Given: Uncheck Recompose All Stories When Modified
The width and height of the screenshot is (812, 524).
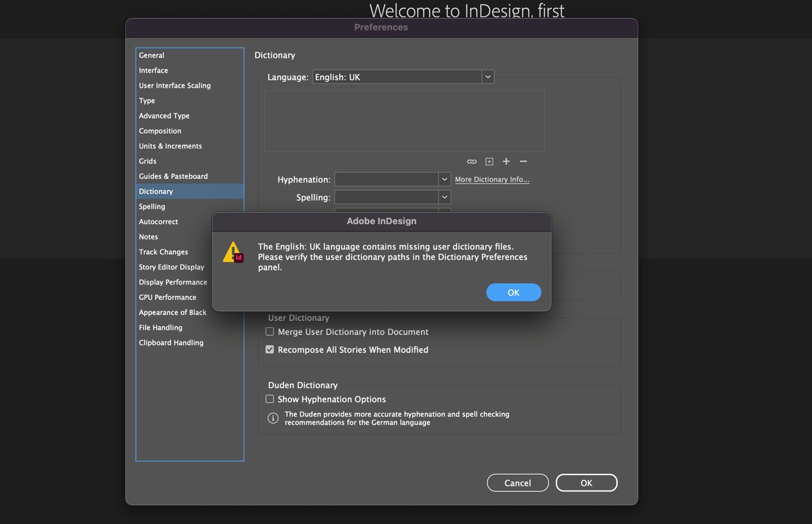Looking at the screenshot, I should [270, 350].
